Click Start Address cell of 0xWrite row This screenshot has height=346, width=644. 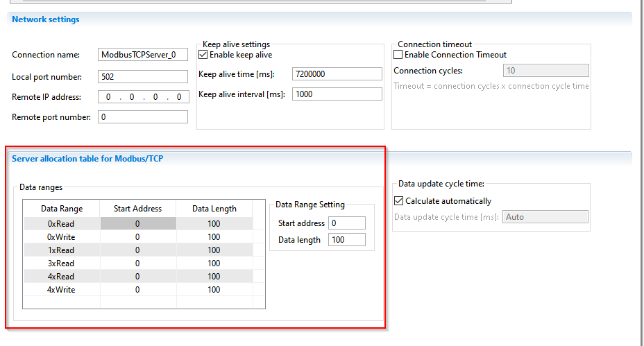click(138, 237)
